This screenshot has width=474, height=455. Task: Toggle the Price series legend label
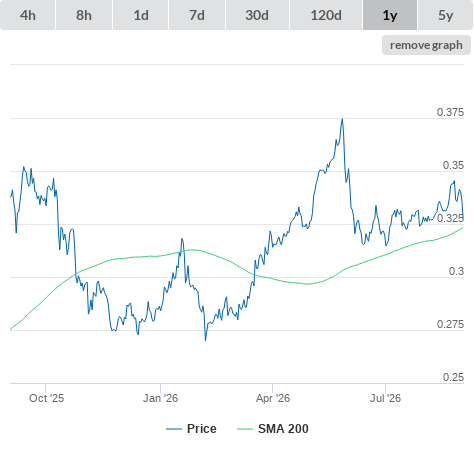click(x=202, y=429)
